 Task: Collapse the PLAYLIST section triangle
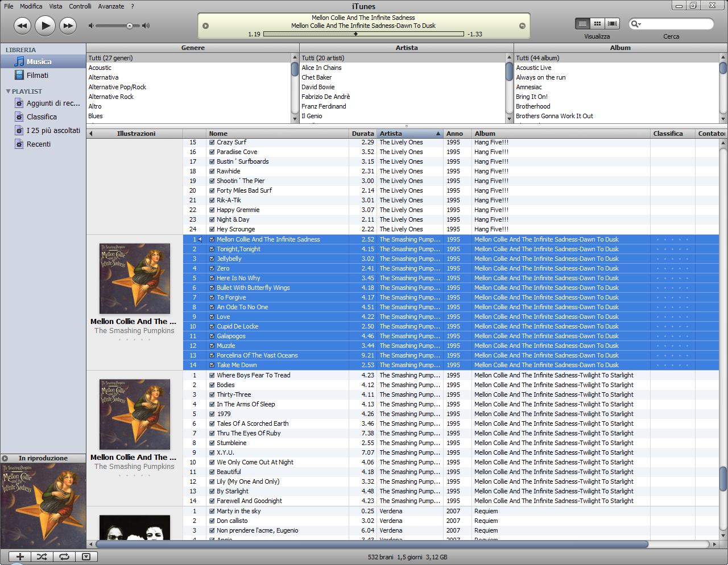coord(8,91)
